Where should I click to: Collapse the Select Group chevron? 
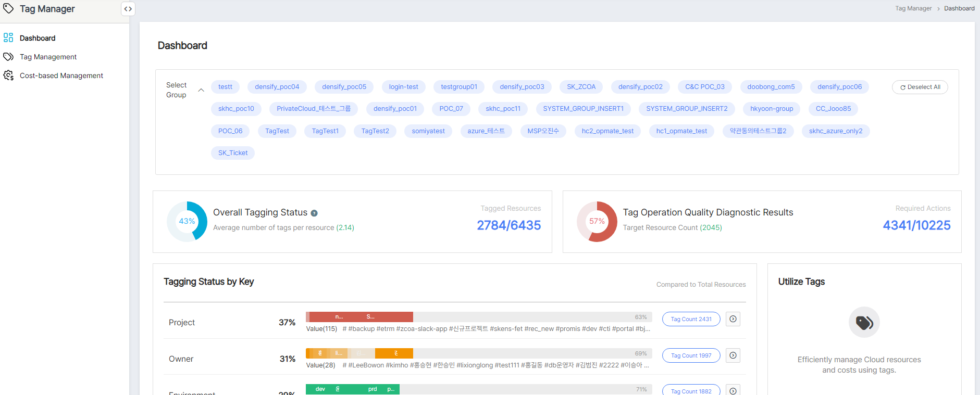coord(201,90)
